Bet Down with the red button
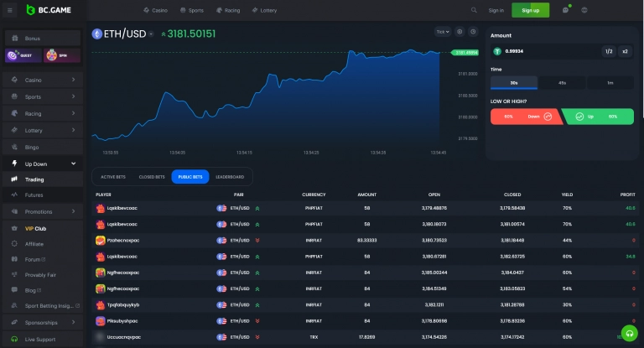This screenshot has height=348, width=644. [526, 117]
